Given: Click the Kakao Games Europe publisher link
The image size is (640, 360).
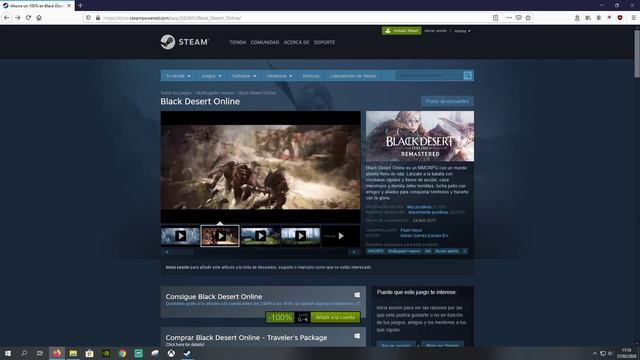Looking at the screenshot, I should (x=424, y=236).
